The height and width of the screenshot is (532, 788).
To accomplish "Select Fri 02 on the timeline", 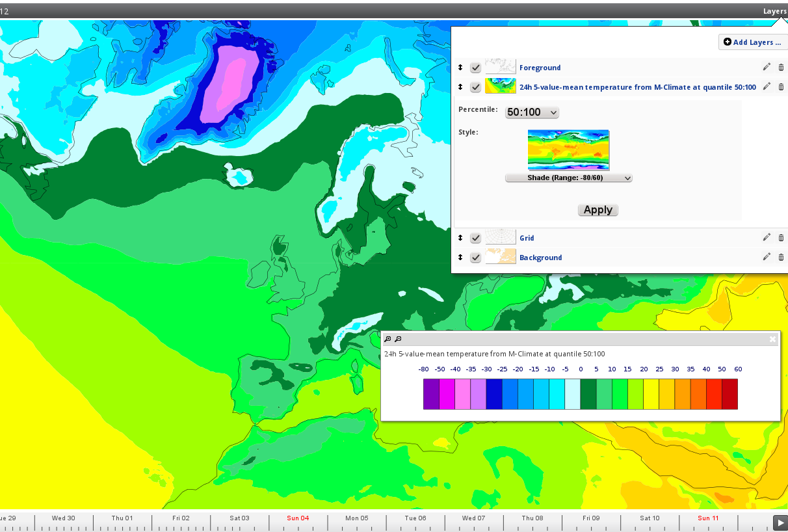I will click(181, 518).
